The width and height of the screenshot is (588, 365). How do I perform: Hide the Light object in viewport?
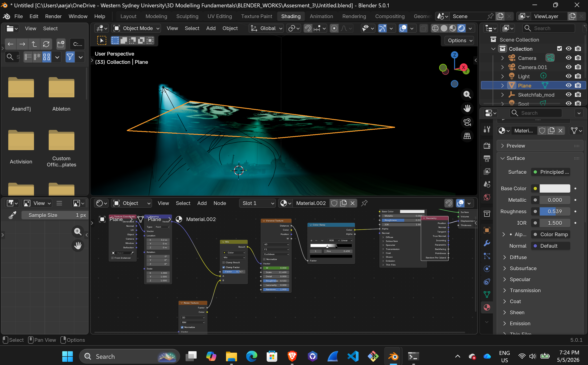tap(569, 76)
